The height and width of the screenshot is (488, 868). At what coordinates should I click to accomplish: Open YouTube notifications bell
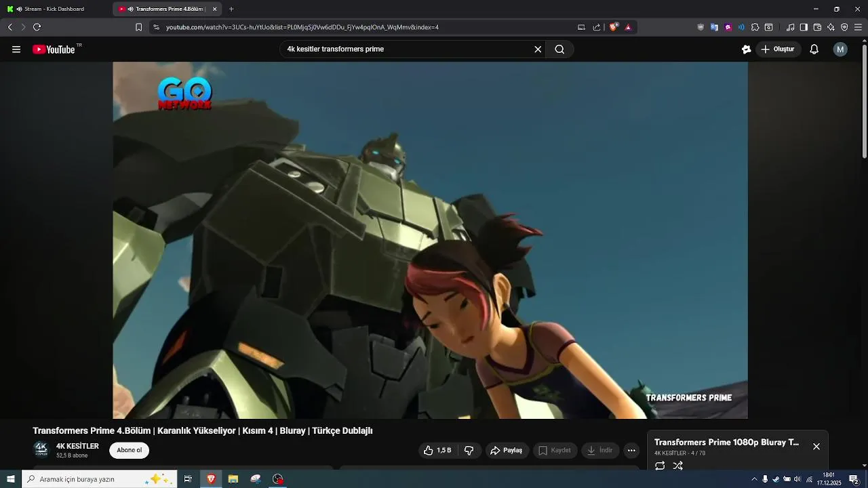point(814,49)
